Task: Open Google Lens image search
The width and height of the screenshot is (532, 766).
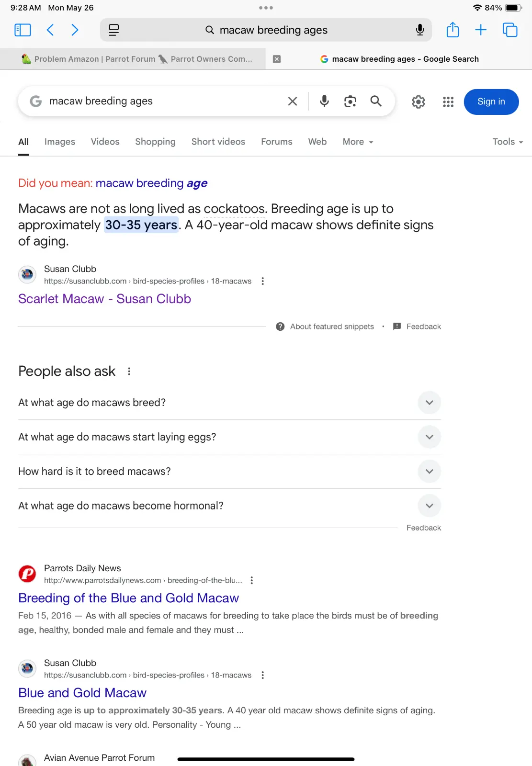Action: [x=350, y=101]
